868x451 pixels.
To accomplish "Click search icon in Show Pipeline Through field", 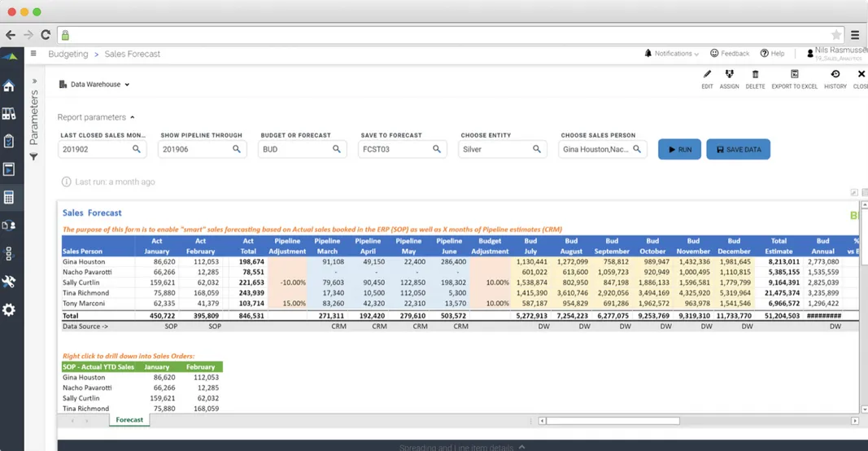I will (237, 149).
